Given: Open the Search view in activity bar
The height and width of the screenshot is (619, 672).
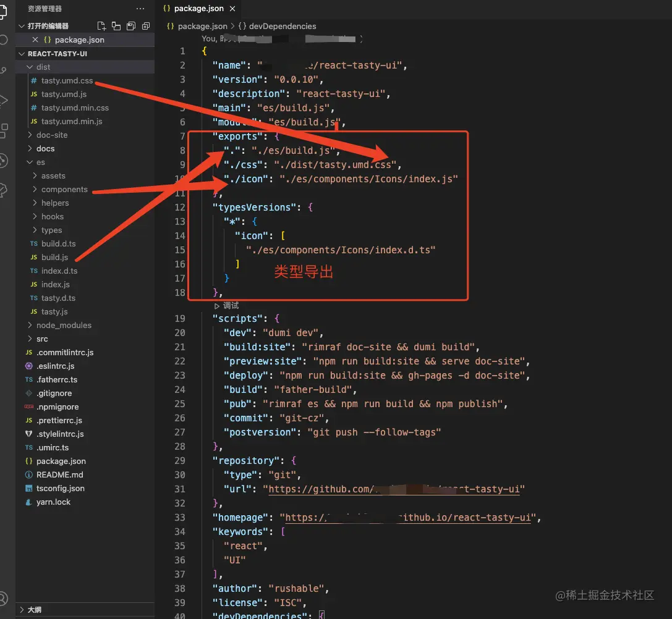Looking at the screenshot, I should tap(4, 40).
